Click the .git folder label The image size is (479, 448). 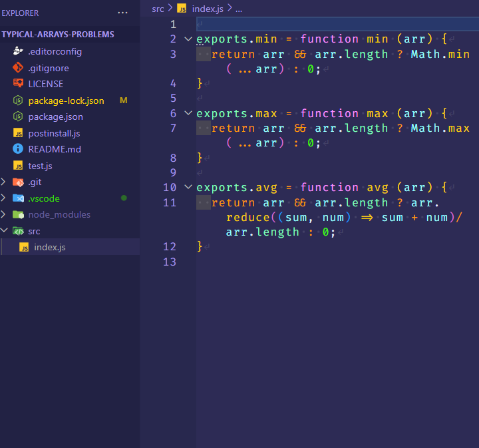click(35, 182)
